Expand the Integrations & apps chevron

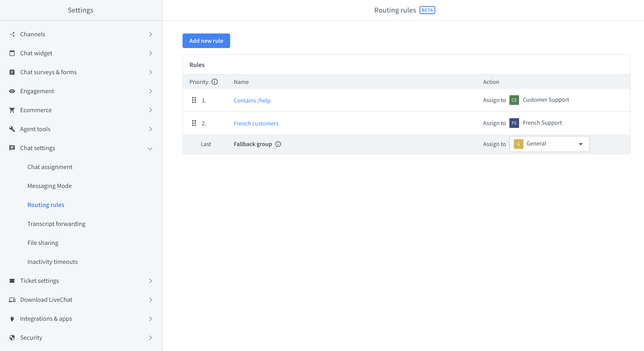pos(151,319)
